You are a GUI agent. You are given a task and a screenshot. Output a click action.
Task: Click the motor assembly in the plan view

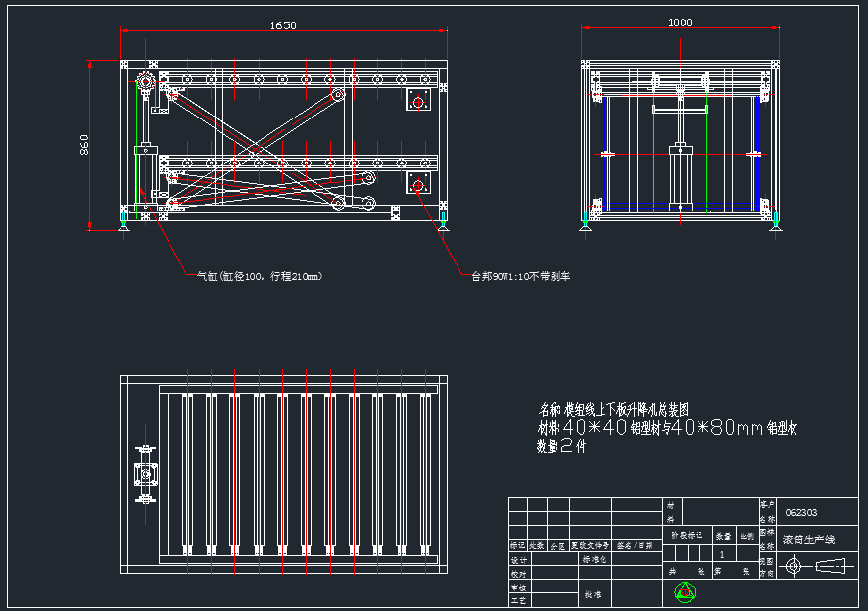pyautogui.click(x=146, y=475)
